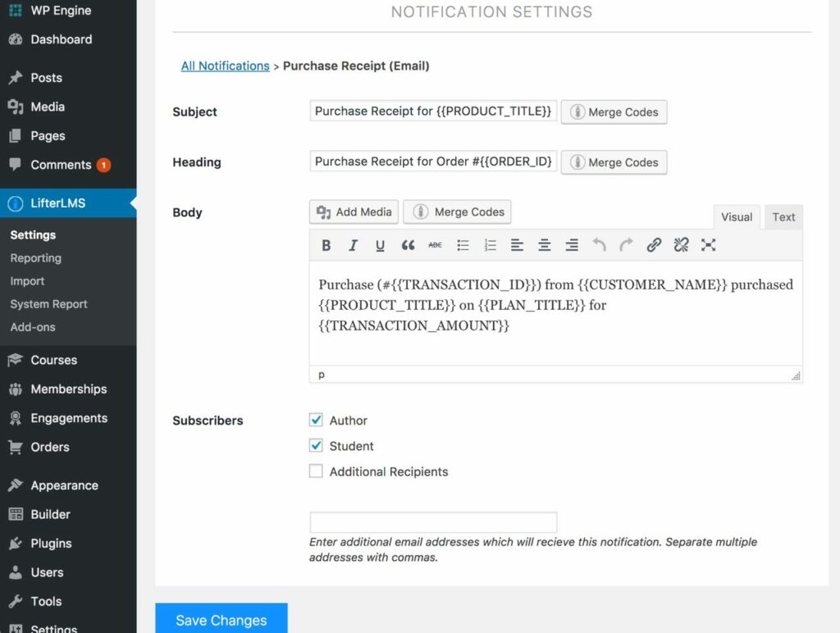Apply strikethrough (ABC) formatting
The width and height of the screenshot is (840, 633).
(435, 245)
